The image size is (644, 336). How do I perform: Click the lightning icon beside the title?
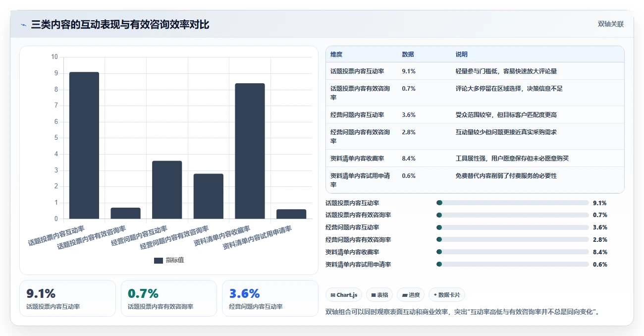point(23,25)
